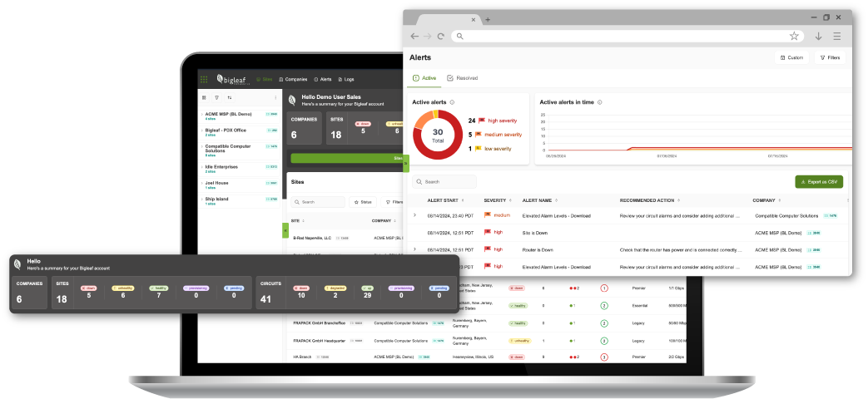This screenshot has height=399, width=868.
Task: Open the alerts Filters button
Action: point(830,58)
